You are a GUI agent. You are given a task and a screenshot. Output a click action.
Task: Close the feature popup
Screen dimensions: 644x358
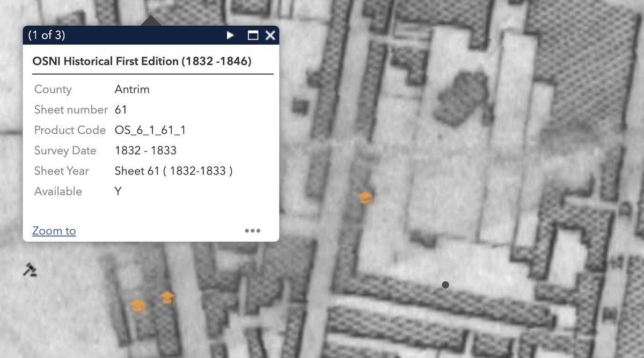[x=270, y=35]
